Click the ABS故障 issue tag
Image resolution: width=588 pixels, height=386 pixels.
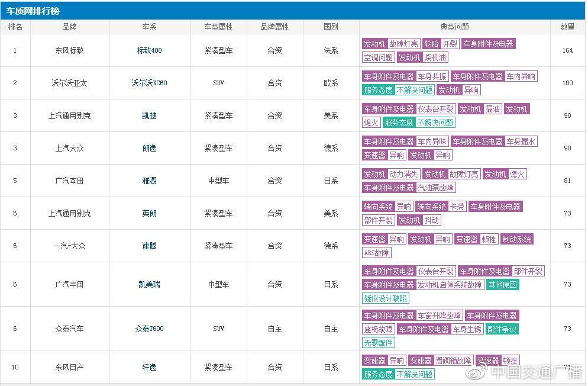376,253
